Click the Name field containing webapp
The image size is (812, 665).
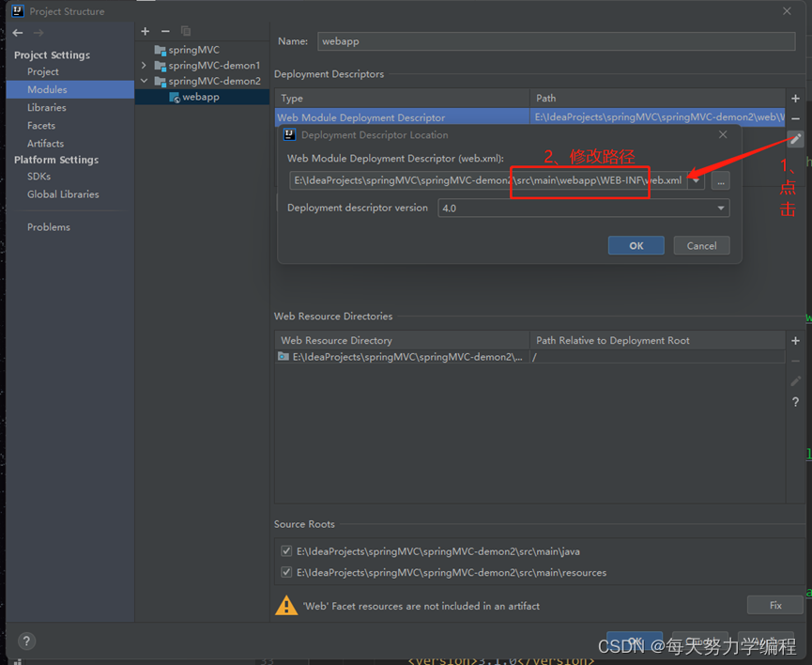(x=556, y=41)
